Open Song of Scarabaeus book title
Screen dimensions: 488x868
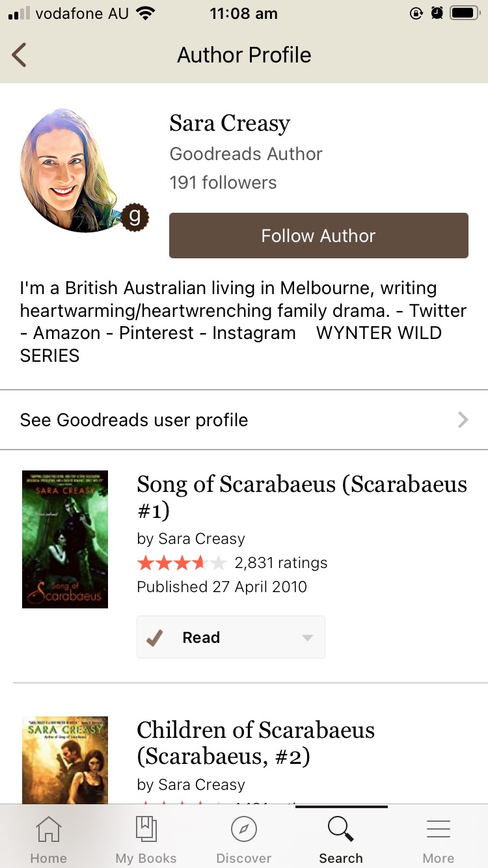[x=301, y=497]
